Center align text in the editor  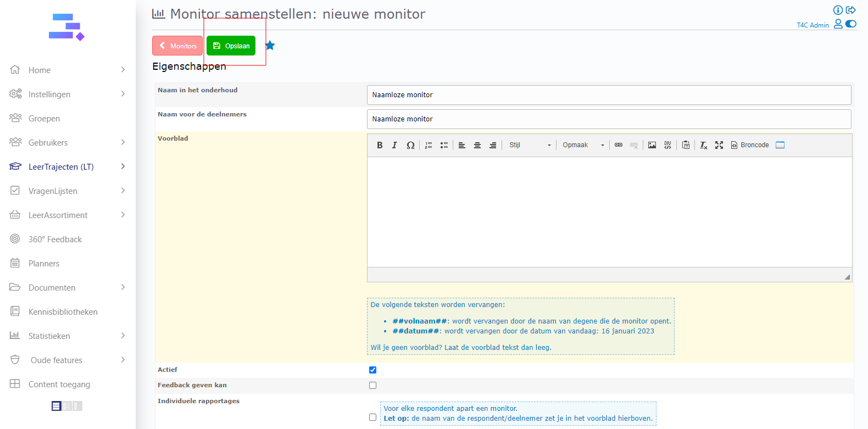click(477, 145)
